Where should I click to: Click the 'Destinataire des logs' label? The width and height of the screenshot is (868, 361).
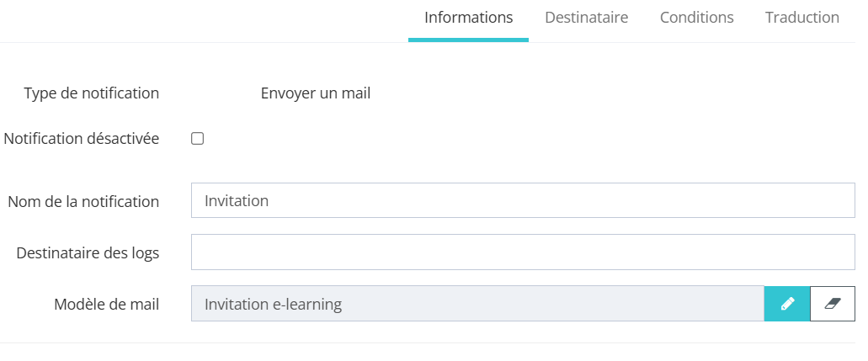[x=88, y=252]
